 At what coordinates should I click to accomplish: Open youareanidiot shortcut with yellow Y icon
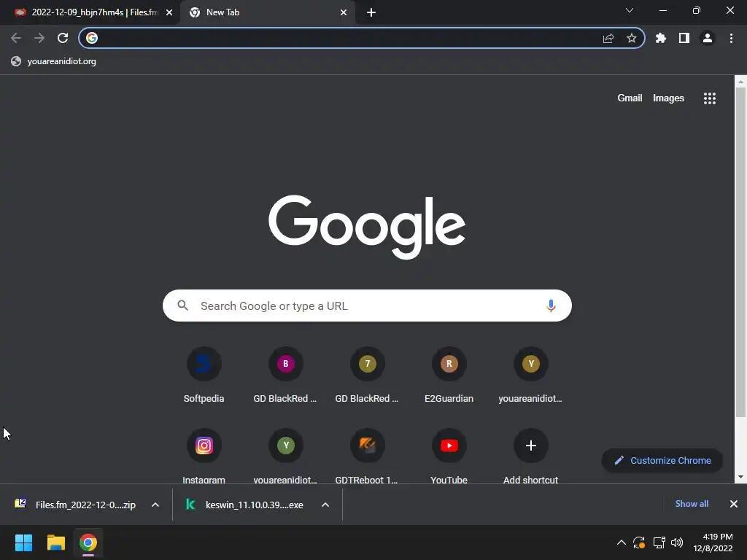531,376
